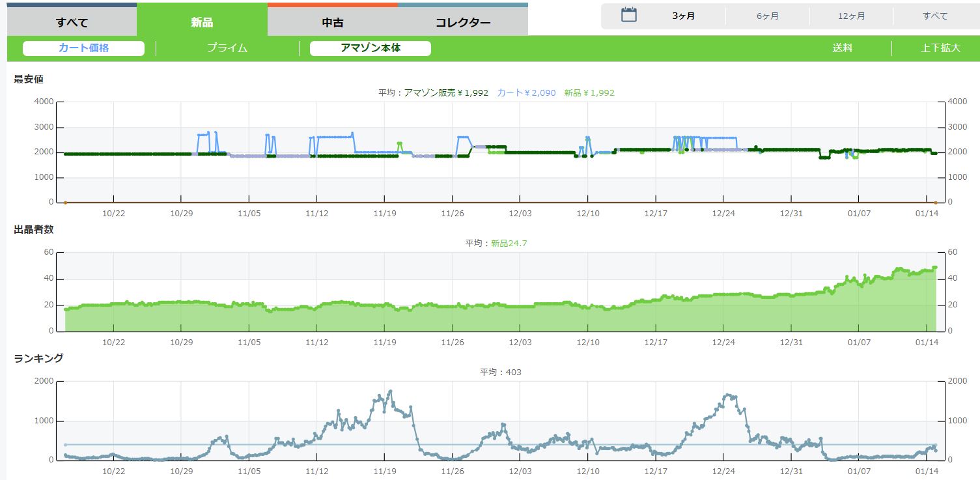
Task: Switch to the コレクター tab
Action: tap(463, 22)
